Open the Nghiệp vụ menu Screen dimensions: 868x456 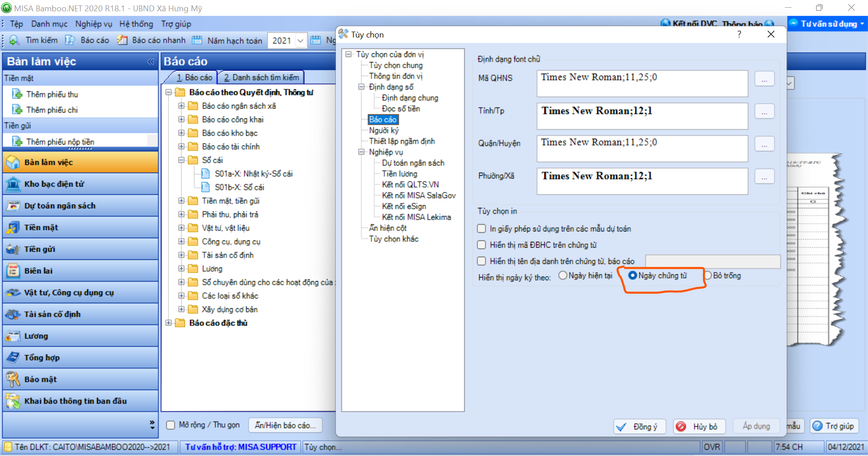coord(94,24)
